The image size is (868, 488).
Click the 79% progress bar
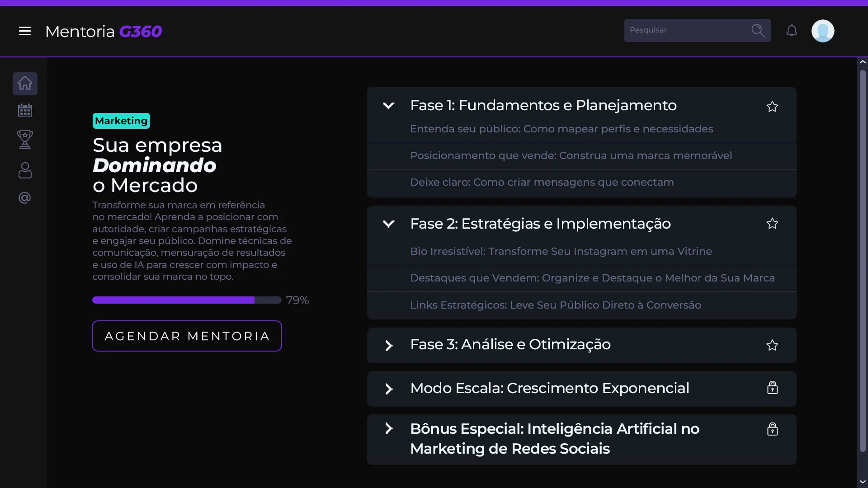coord(187,300)
